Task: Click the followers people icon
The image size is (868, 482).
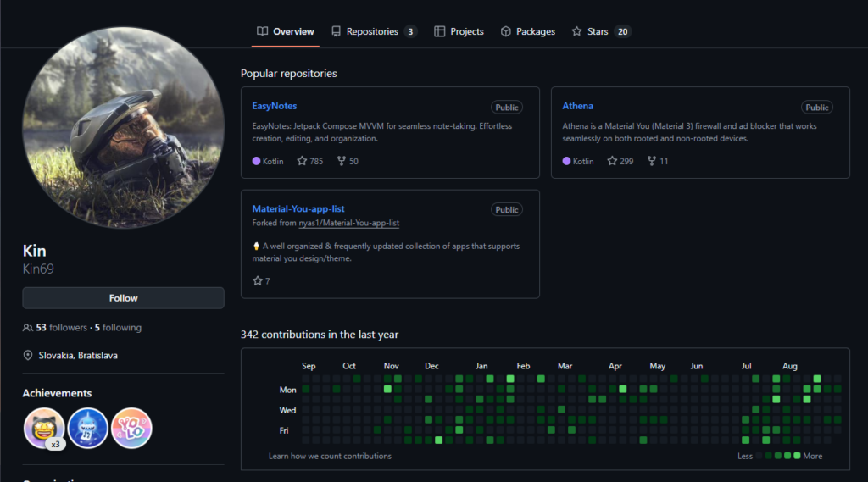Action: (28, 328)
